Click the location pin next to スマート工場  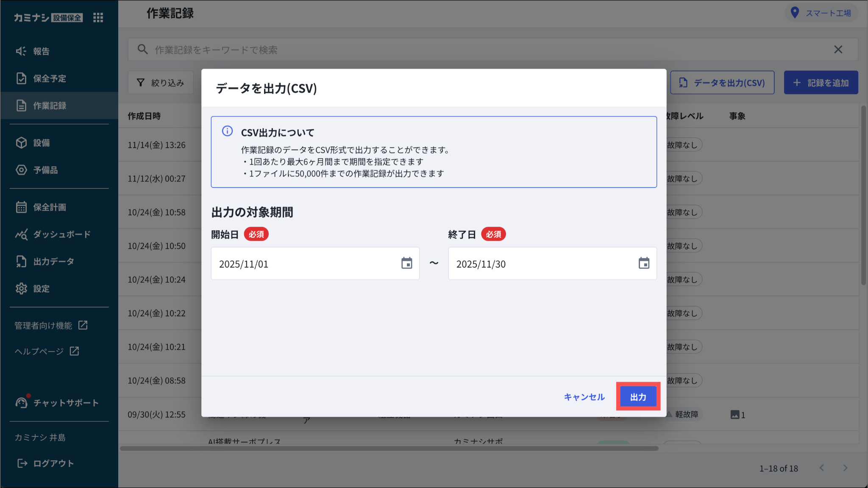pos(795,13)
